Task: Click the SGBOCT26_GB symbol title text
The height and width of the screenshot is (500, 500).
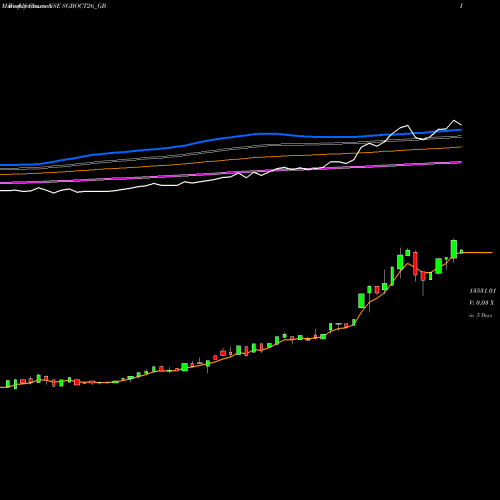Action: (x=84, y=6)
